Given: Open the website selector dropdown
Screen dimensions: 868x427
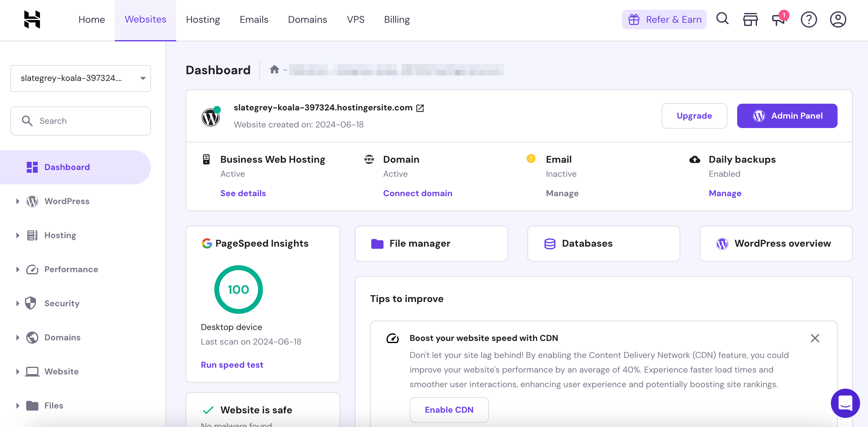Looking at the screenshot, I should (81, 78).
